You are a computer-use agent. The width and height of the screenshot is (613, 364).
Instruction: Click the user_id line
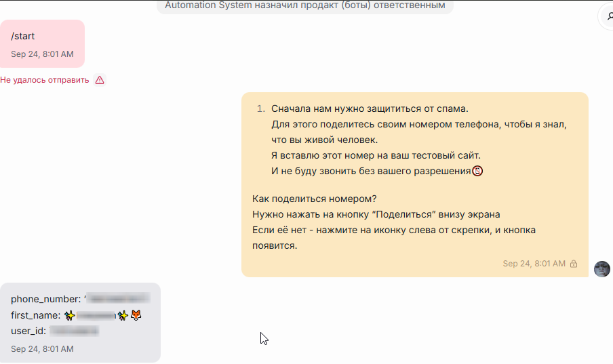tap(55, 331)
